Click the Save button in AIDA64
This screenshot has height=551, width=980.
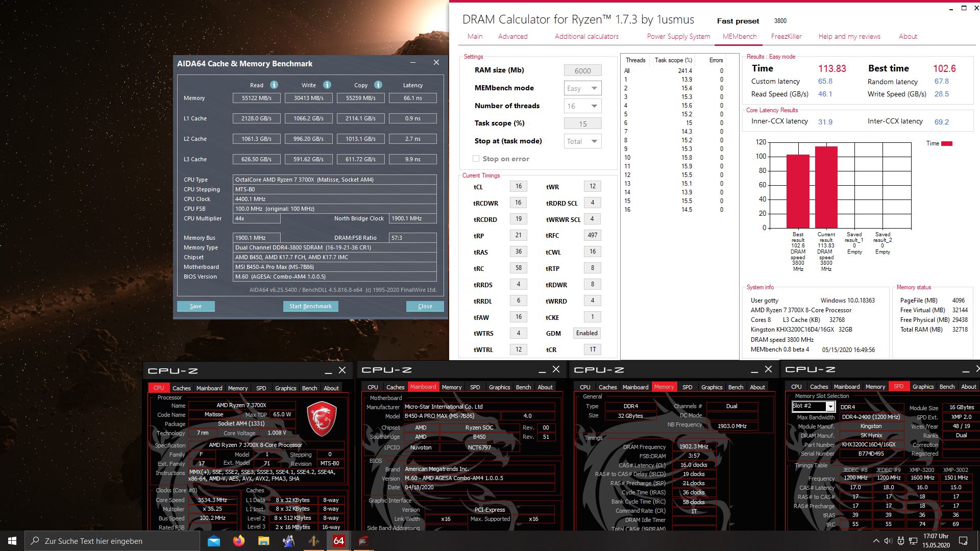pos(196,306)
